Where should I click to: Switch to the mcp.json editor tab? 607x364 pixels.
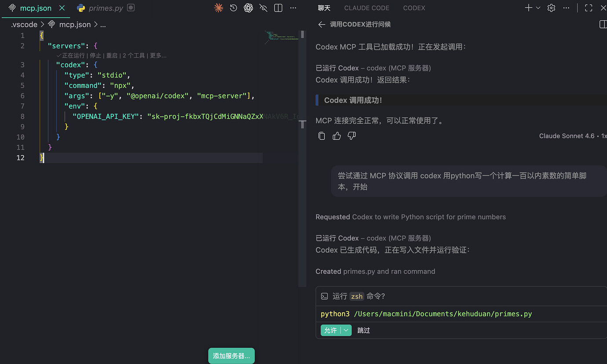click(x=35, y=8)
